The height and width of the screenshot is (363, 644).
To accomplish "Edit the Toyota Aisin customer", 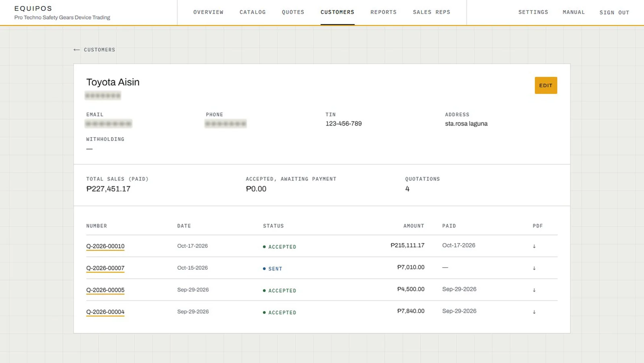I will [x=546, y=85].
